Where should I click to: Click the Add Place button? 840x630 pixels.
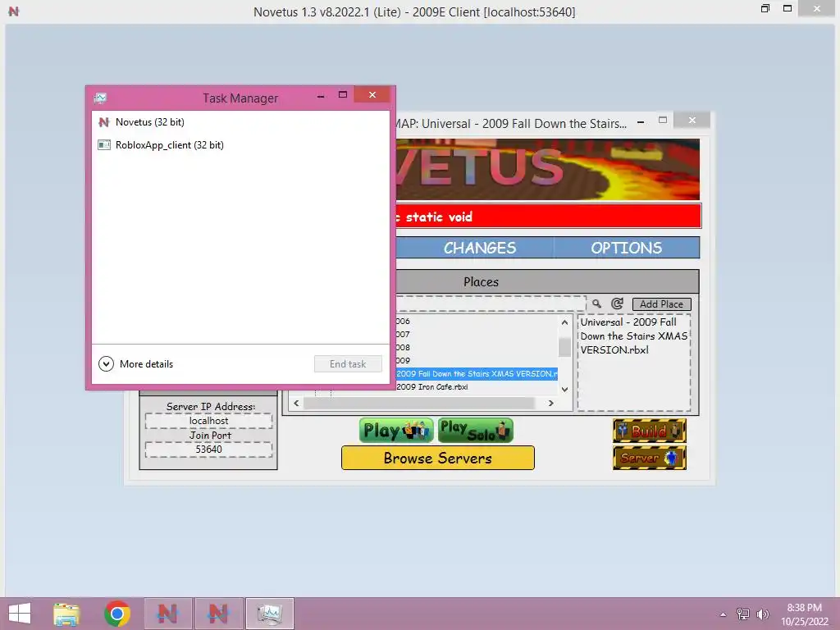(662, 304)
